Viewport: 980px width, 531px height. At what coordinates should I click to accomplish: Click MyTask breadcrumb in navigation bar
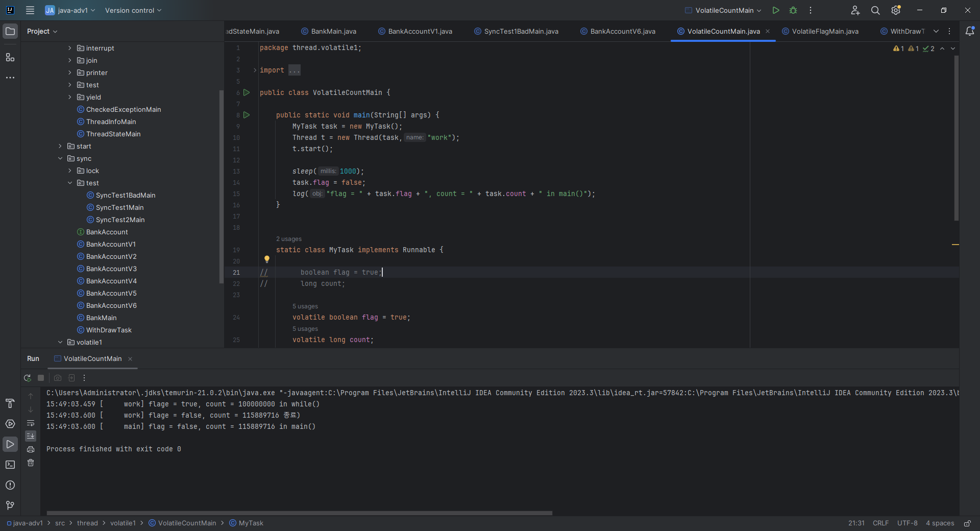(246, 523)
